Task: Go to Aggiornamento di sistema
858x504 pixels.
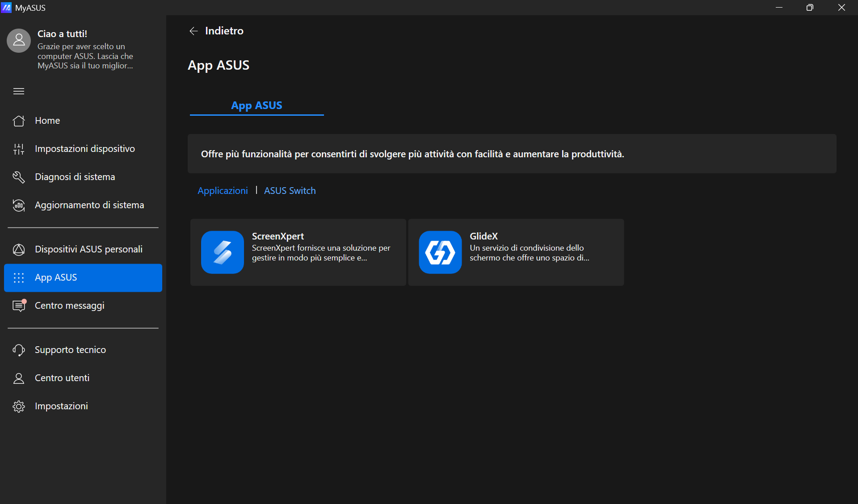Action: tap(83, 205)
